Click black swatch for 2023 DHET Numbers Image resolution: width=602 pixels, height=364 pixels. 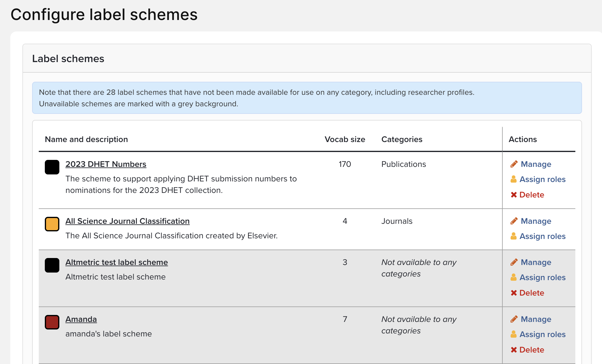coord(52,167)
